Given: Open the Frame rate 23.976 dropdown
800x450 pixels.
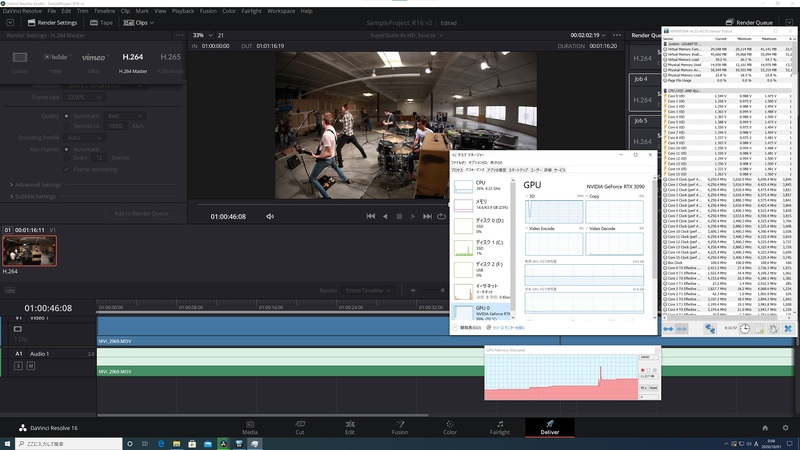Looking at the screenshot, I should (84, 97).
